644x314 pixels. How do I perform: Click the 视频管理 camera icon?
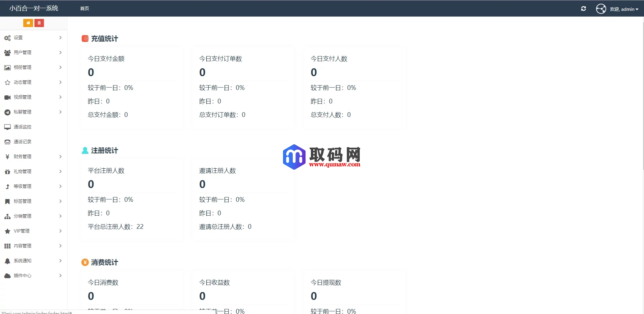(x=7, y=97)
